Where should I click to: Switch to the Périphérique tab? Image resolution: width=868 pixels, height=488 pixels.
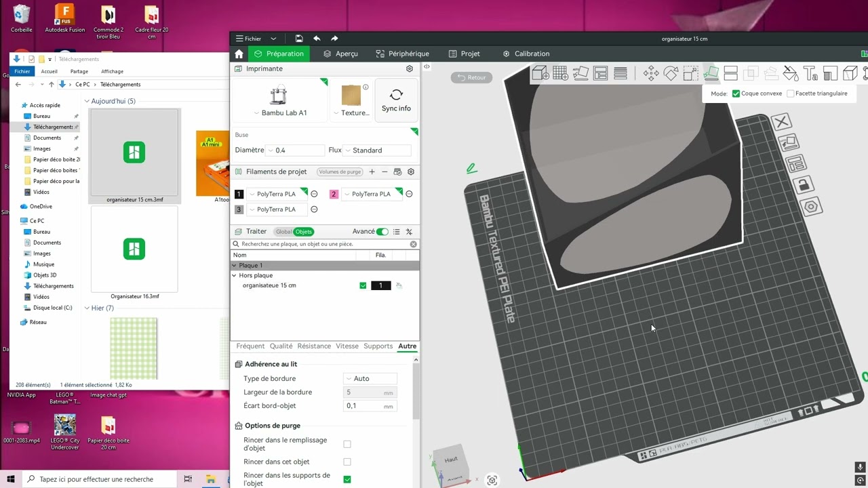click(403, 54)
